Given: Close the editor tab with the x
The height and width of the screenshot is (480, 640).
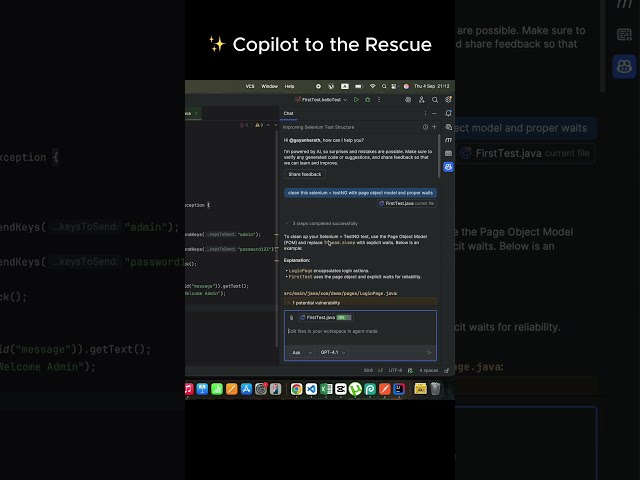Looking at the screenshot, I should tap(196, 113).
